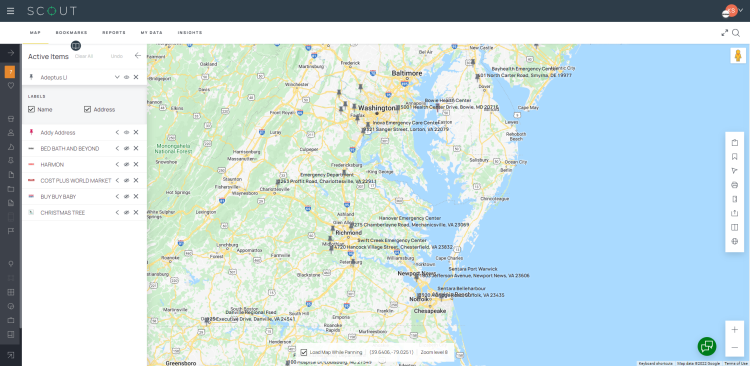This screenshot has width=750, height=366.
Task: Toggle fullscreen map with the expand arrows icon
Action: 725,33
